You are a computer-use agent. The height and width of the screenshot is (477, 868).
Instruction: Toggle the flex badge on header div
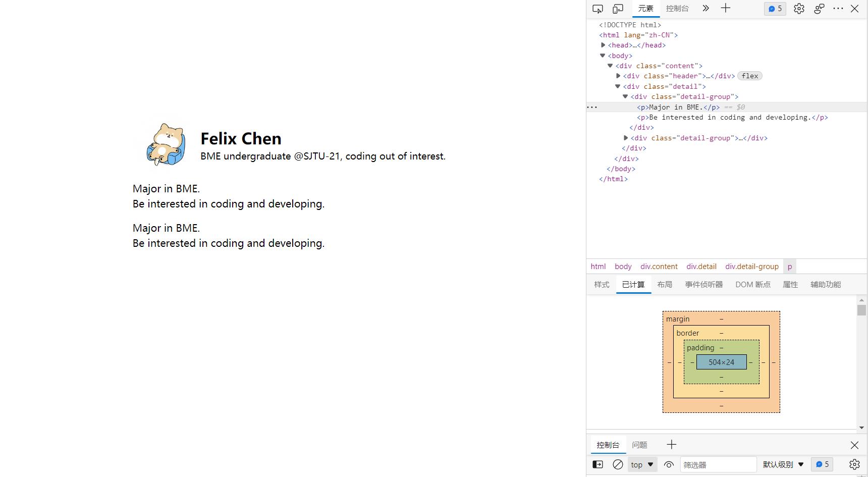pos(750,76)
